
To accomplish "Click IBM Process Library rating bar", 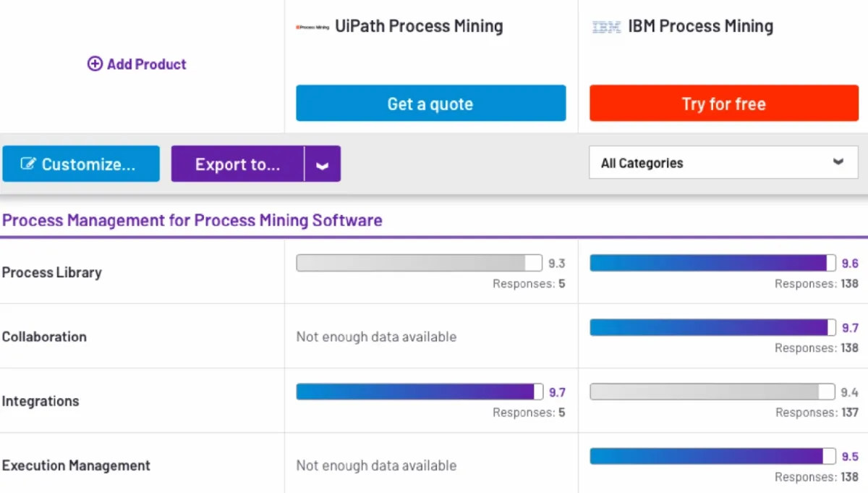I will [713, 263].
